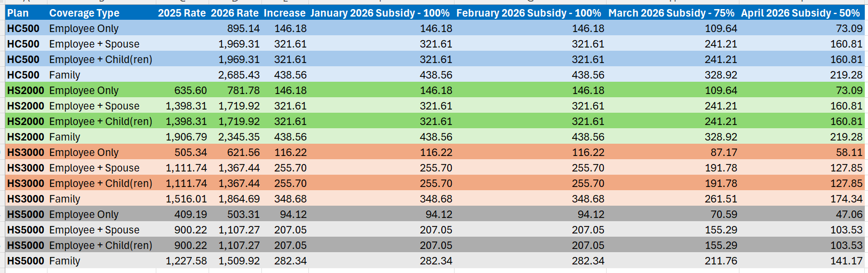Click the Increase column header cell
Image resolution: width=868 pixels, height=273 pixels.
click(285, 13)
